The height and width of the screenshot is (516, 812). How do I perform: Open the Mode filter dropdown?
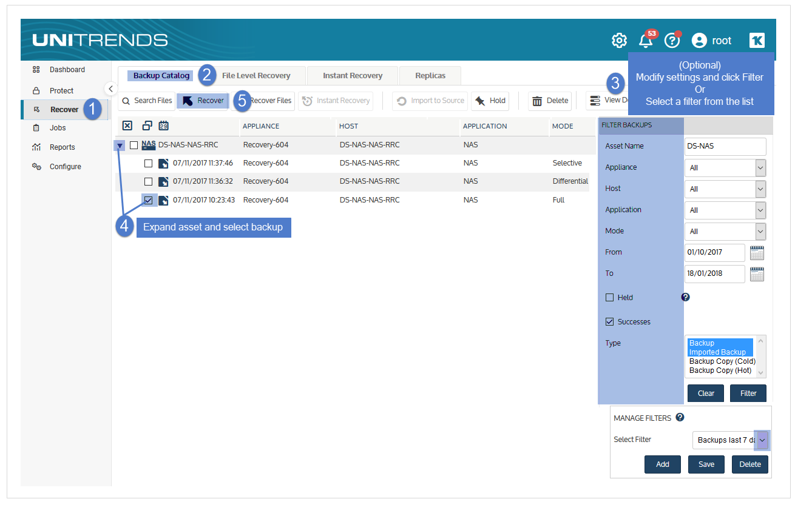tap(725, 232)
